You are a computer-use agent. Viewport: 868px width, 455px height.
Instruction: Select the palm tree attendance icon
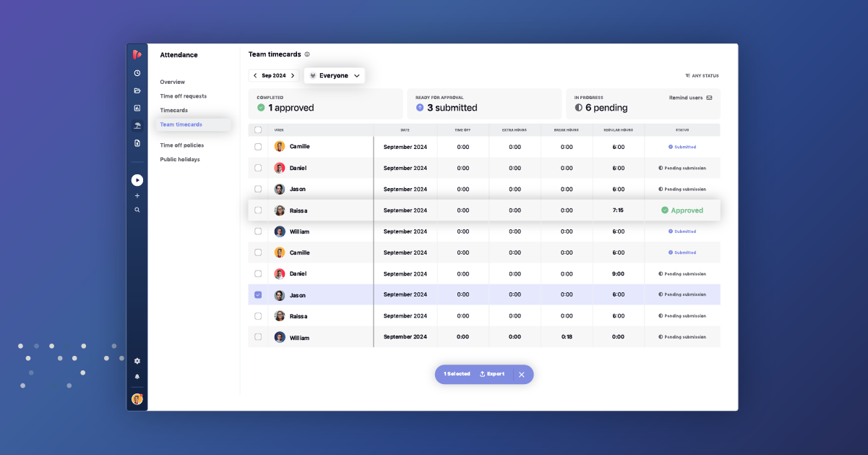pyautogui.click(x=137, y=125)
